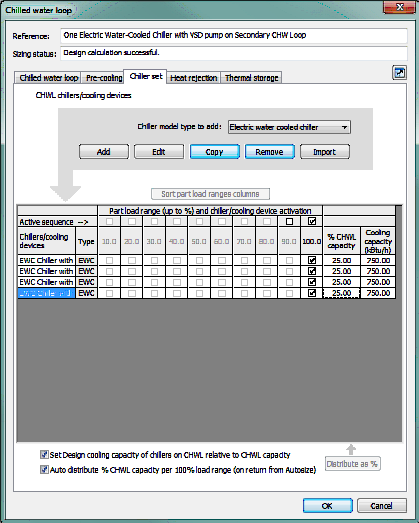Click the Reference name input field
The height and width of the screenshot is (523, 419).
[x=234, y=35]
